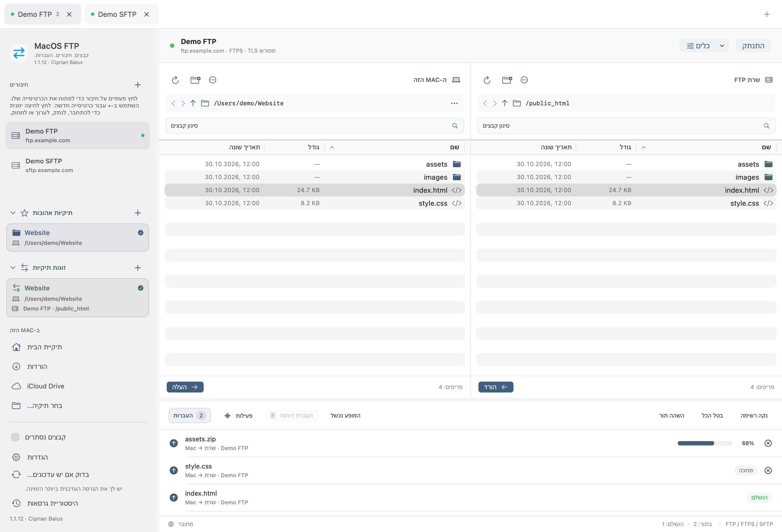Viewport: 782px width, 532px height.
Task: Toggle checkmark on Website favorite folder
Action: pyautogui.click(x=141, y=233)
